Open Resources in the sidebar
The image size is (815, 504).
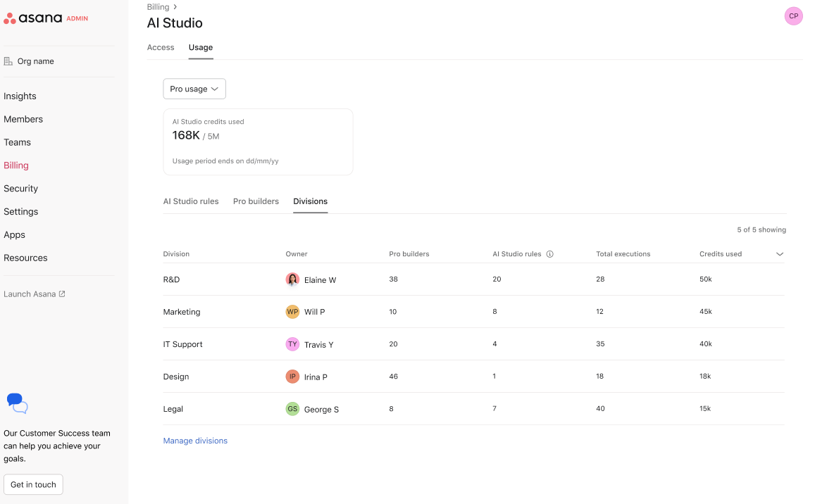click(x=25, y=258)
